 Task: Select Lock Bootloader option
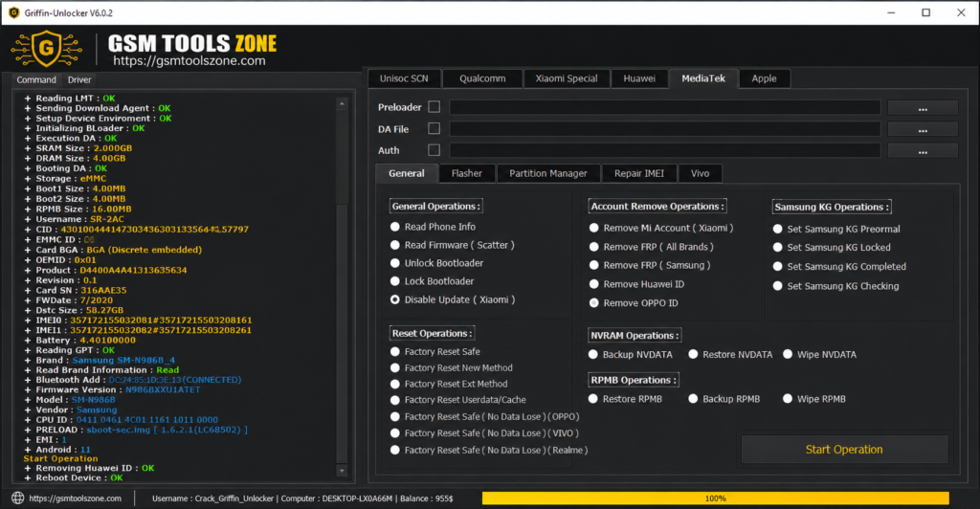click(395, 281)
